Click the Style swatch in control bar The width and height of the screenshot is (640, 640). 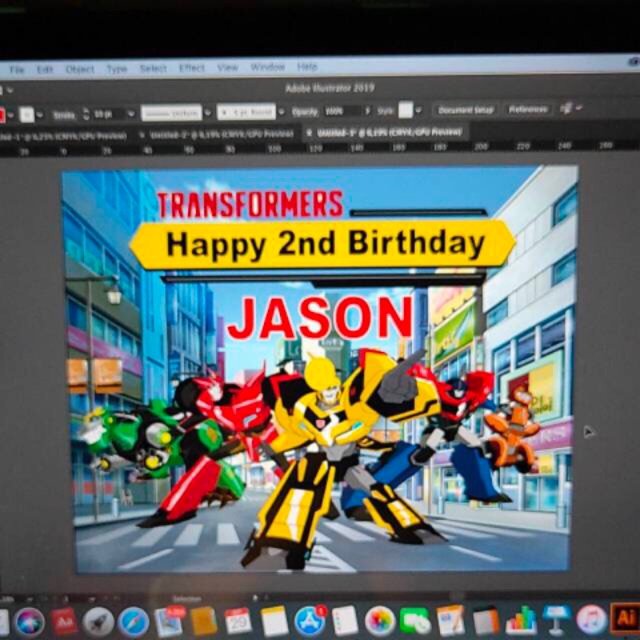pyautogui.click(x=406, y=110)
